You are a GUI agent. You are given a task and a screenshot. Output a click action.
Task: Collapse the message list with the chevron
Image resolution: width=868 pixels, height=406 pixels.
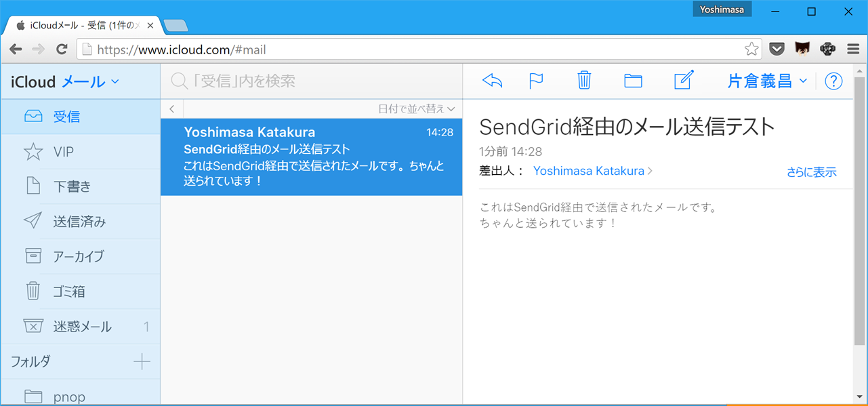point(171,108)
